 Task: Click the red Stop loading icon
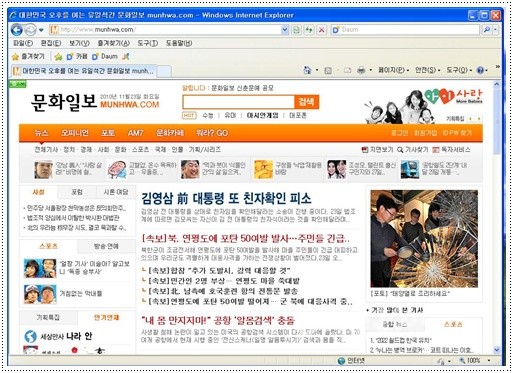click(321, 30)
